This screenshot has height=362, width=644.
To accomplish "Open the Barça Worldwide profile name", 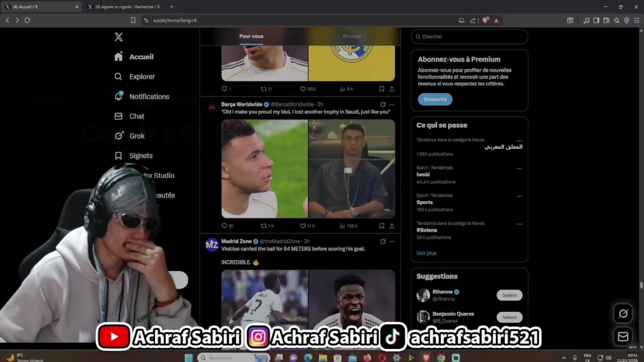I will pos(242,105).
